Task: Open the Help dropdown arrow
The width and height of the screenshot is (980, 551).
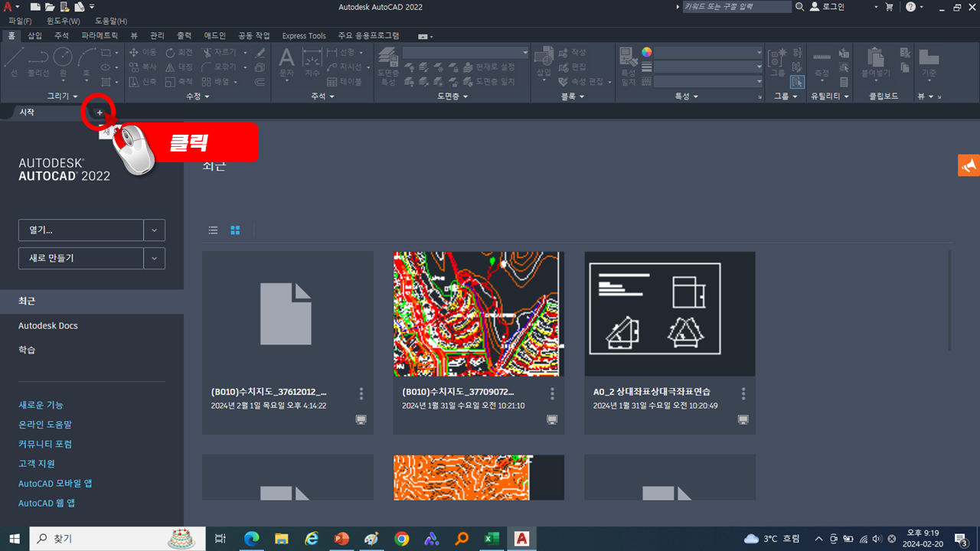Action: point(923,7)
